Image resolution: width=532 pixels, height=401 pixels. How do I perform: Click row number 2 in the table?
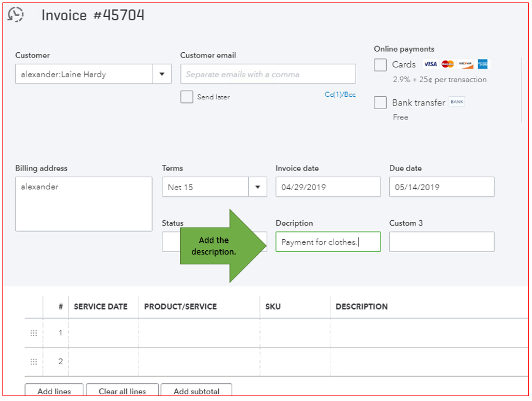[x=61, y=362]
